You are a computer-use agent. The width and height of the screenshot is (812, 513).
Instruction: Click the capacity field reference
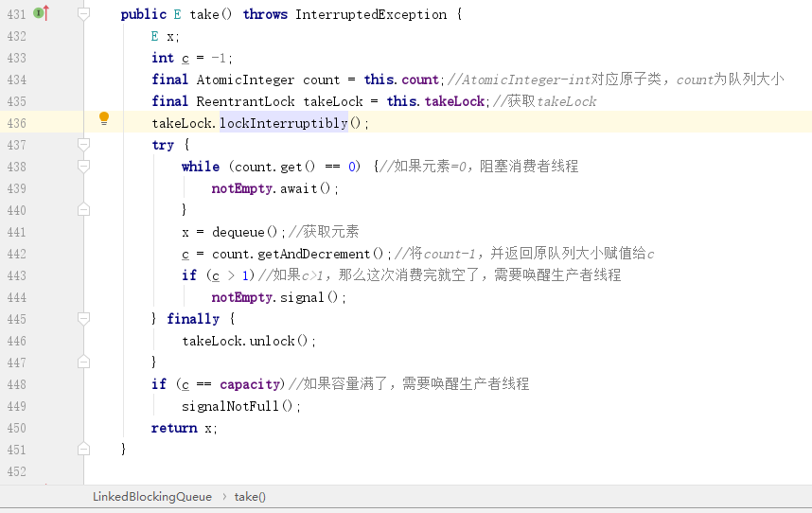point(250,384)
